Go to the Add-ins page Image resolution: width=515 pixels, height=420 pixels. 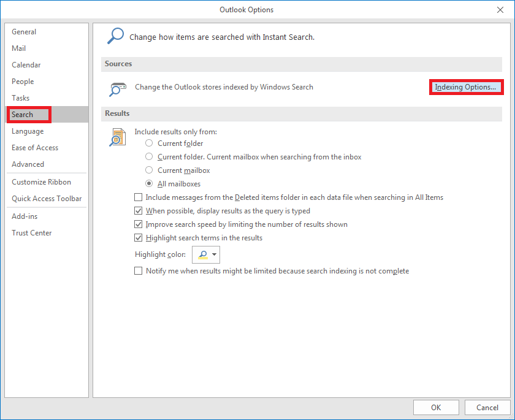click(47, 216)
